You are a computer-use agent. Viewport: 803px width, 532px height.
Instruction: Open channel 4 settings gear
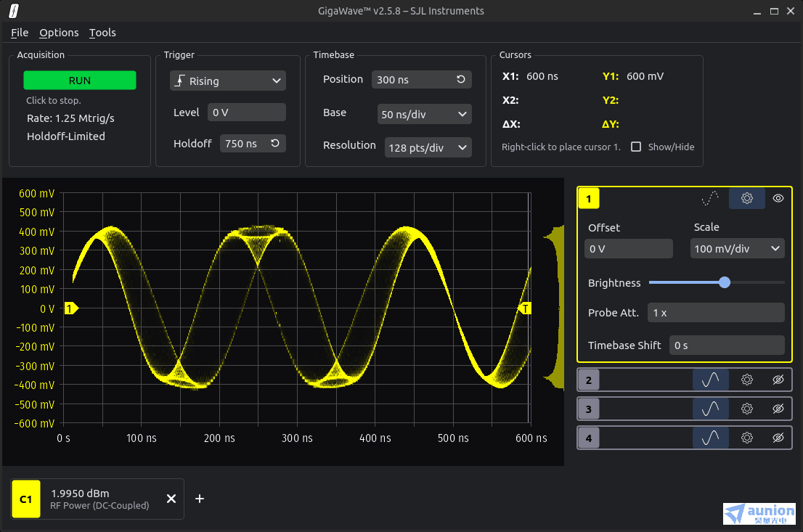coord(746,438)
